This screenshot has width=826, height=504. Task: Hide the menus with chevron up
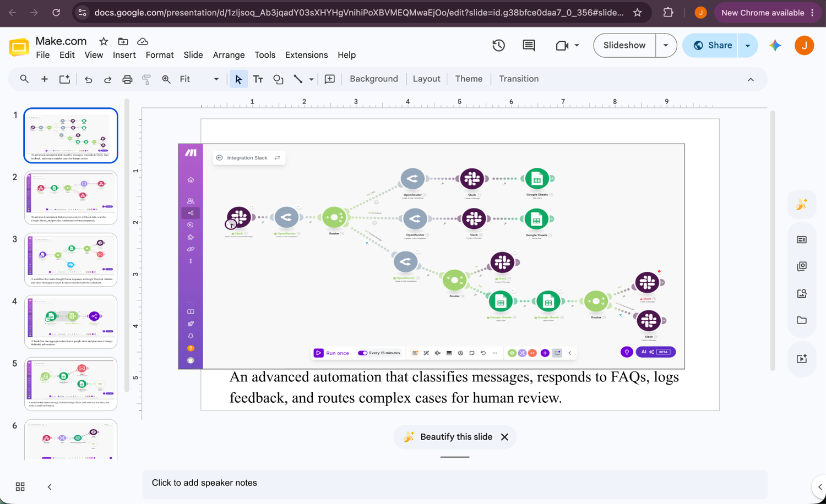click(x=751, y=79)
